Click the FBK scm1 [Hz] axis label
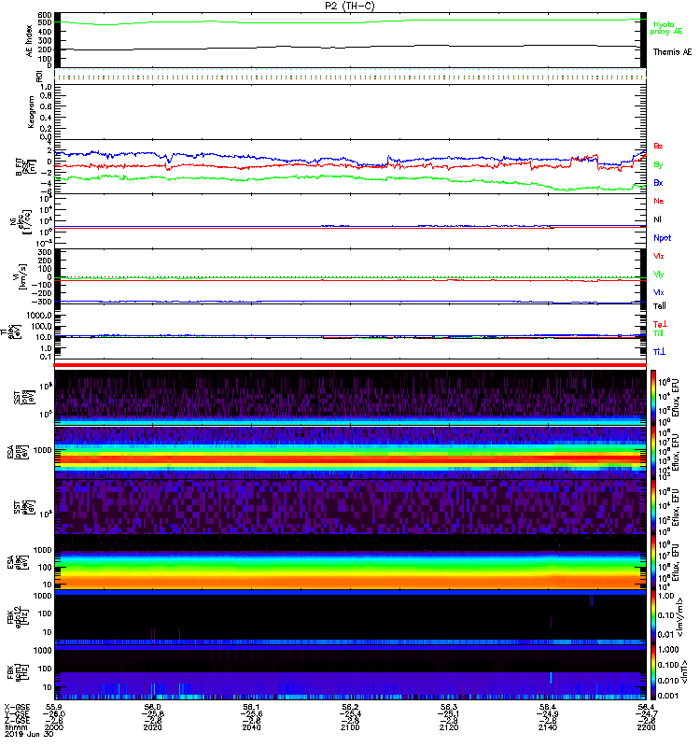 tap(16, 670)
